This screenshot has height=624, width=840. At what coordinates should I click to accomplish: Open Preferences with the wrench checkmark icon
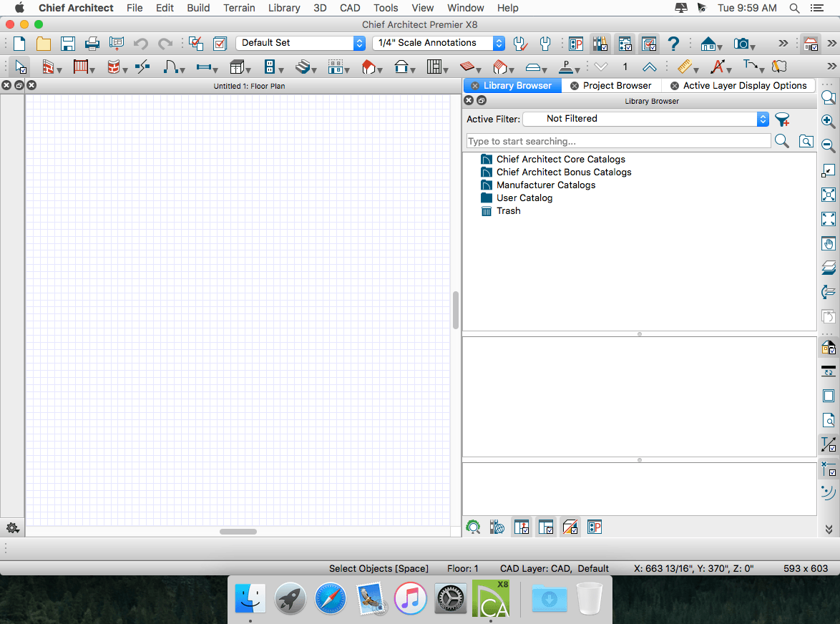(519, 44)
